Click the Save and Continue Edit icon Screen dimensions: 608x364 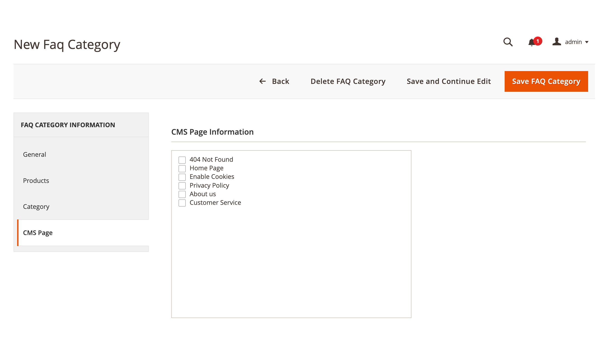tap(449, 81)
